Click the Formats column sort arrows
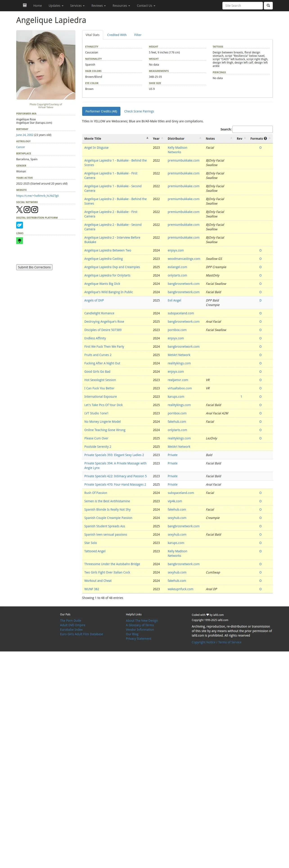 click(x=269, y=138)
